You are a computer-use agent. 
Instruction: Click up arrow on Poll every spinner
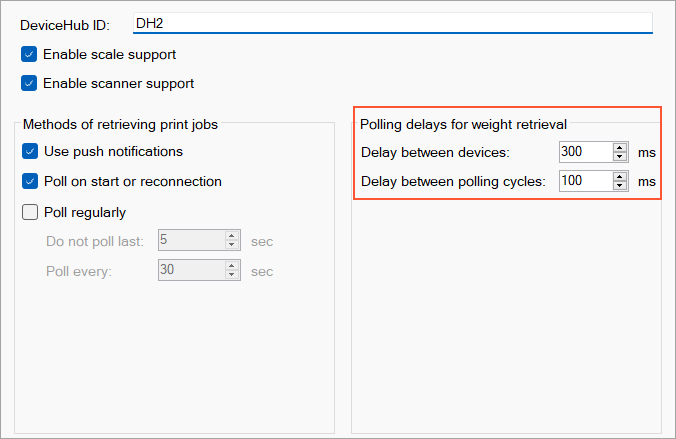click(x=232, y=266)
